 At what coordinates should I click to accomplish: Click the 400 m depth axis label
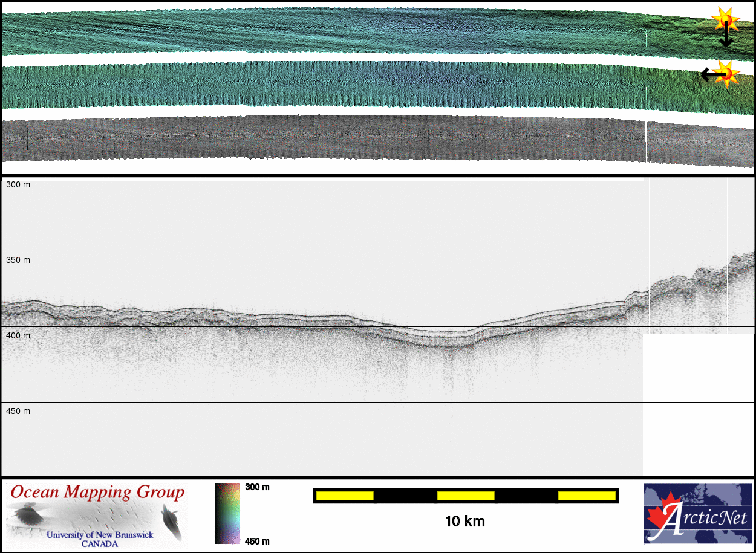point(18,335)
